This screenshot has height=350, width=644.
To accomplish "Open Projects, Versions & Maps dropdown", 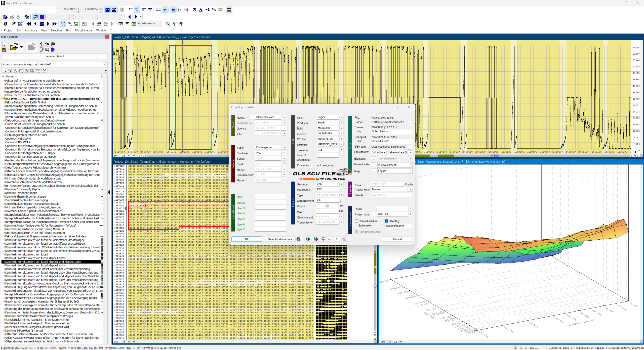I will coord(105,65).
